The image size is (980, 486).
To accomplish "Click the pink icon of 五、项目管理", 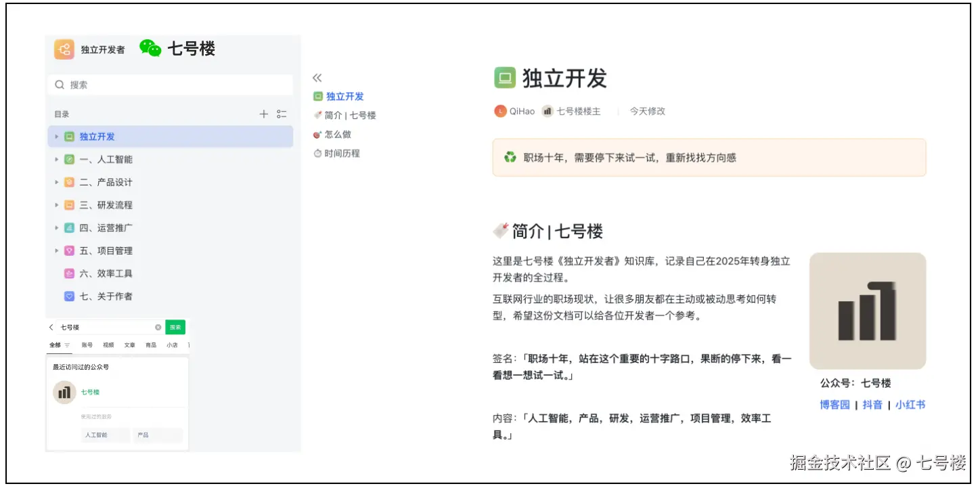I will click(69, 250).
